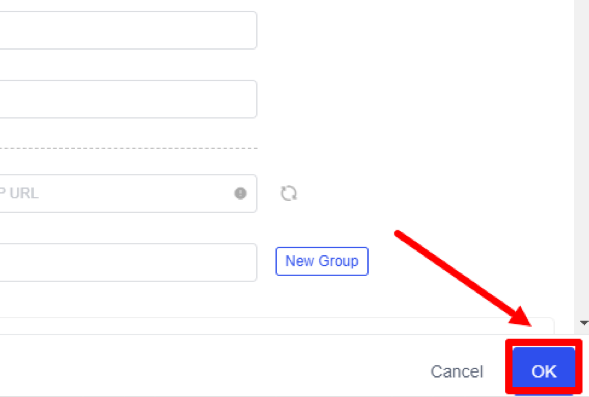Viewport: 589px width, 397px height.
Task: Reload the URL using the refresh icon
Action: click(x=288, y=193)
